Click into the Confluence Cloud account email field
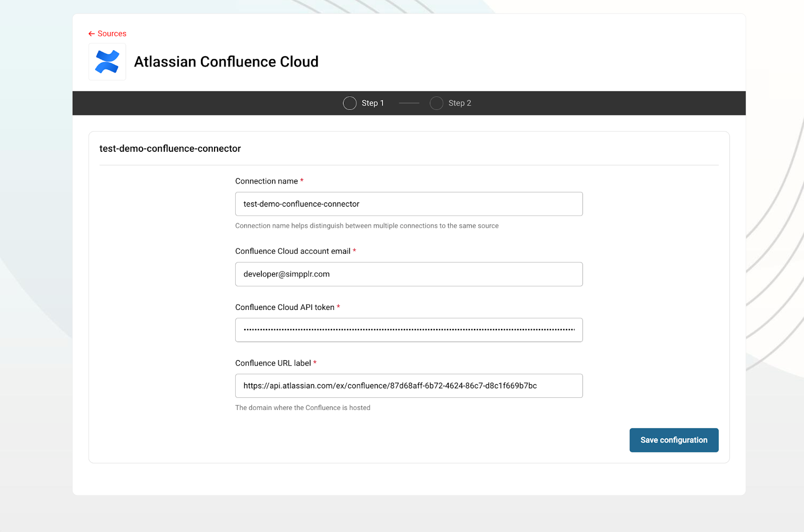 coord(409,274)
